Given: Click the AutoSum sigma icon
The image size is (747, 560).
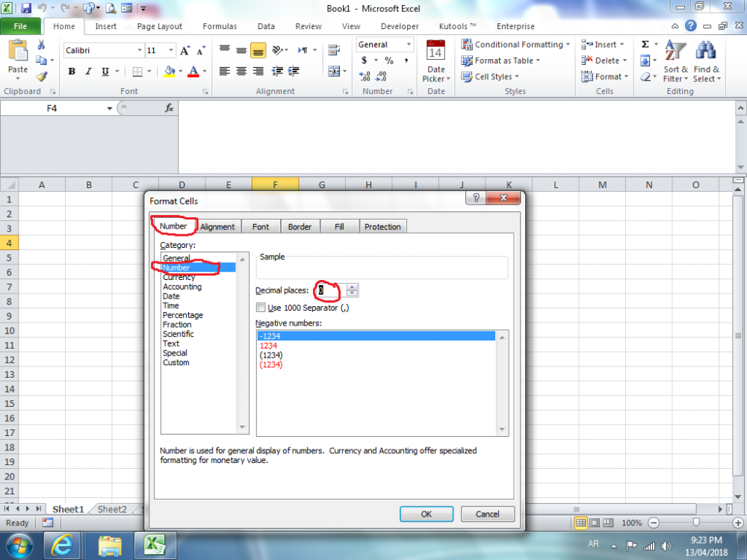Looking at the screenshot, I should [645, 44].
